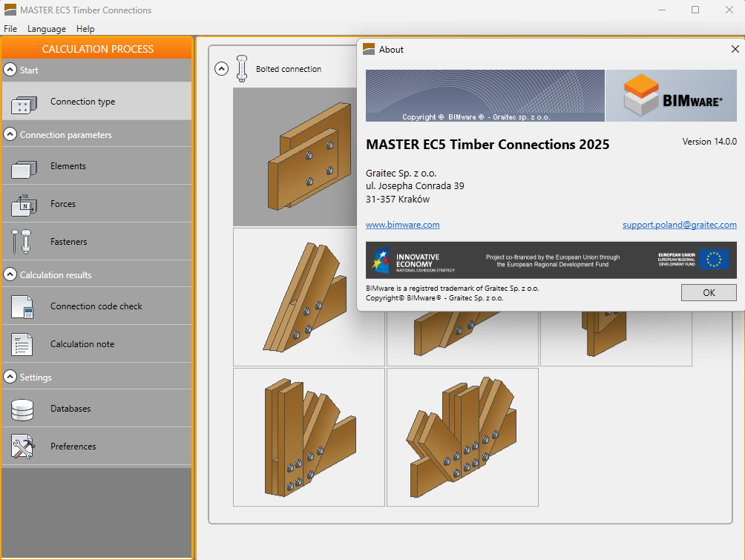The width and height of the screenshot is (745, 560).
Task: Open the Elements panel icon
Action: [24, 168]
